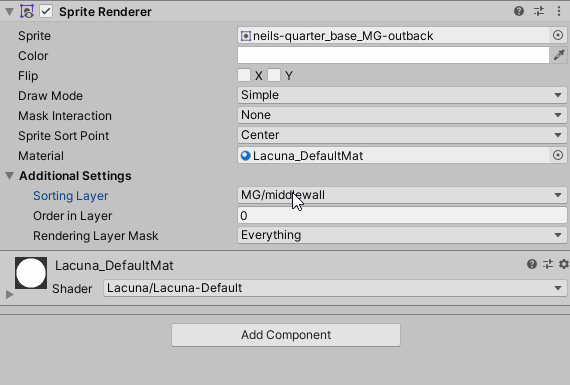Open the Shader dropdown Lacuna/Lacuna-Default
The image size is (570, 385).
[335, 288]
